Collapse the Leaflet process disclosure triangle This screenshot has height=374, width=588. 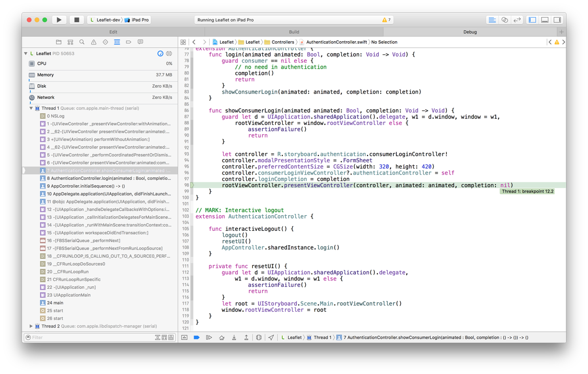[26, 53]
